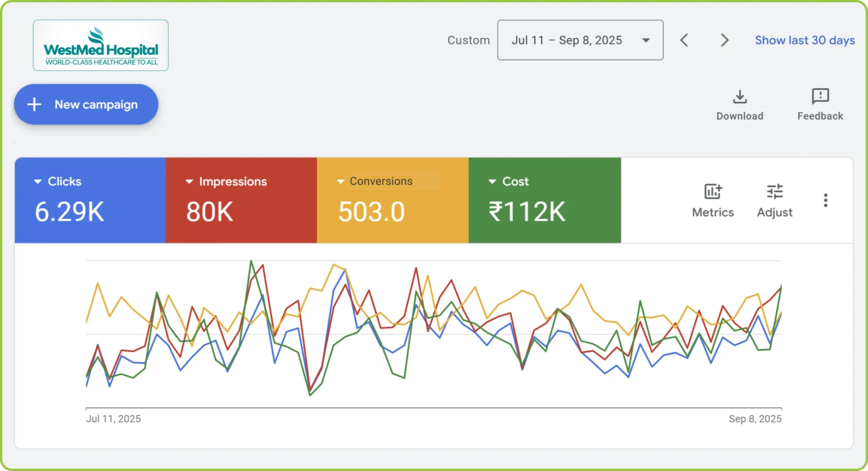This screenshot has width=868, height=471.
Task: Click the Download label
Action: click(x=740, y=116)
